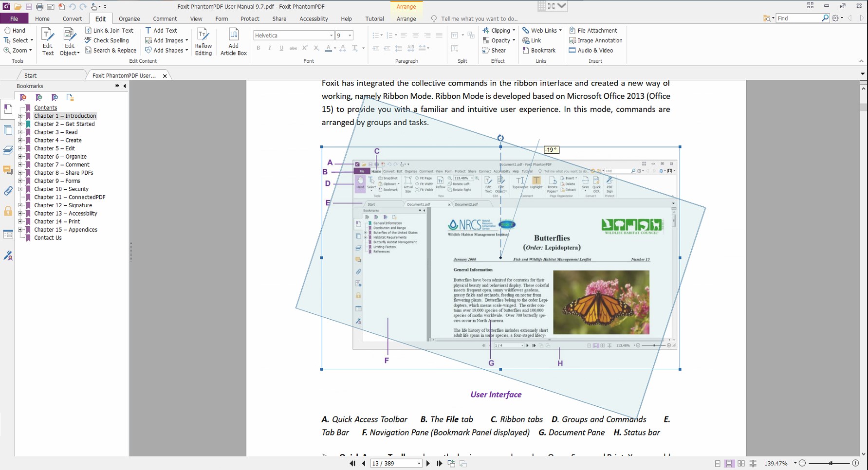Switch to the Start document tab
The width and height of the screenshot is (868, 470).
pyautogui.click(x=31, y=75)
